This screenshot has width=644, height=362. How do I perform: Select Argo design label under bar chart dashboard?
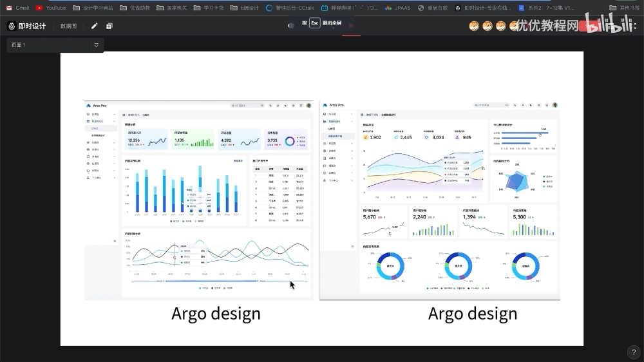216,314
